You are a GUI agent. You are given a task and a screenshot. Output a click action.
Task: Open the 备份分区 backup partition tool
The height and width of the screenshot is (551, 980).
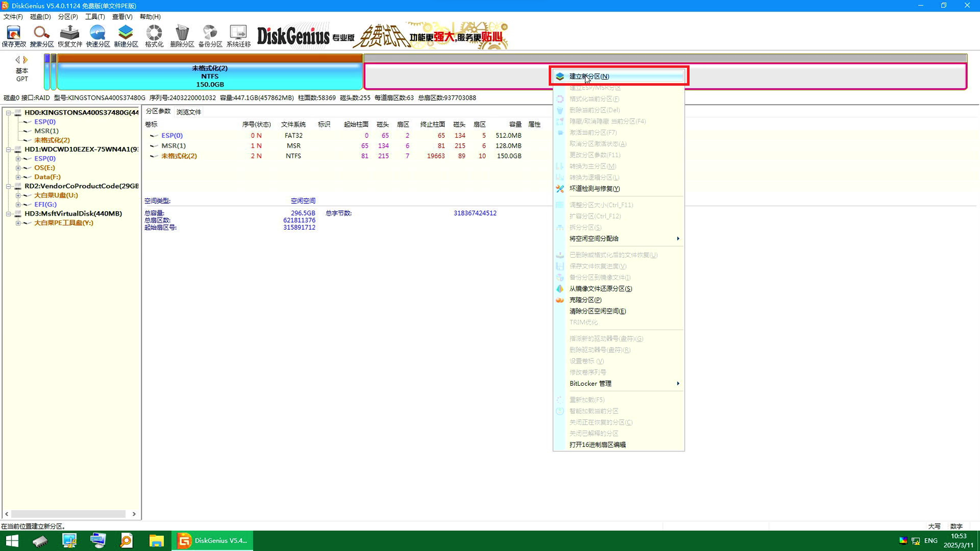pyautogui.click(x=210, y=36)
